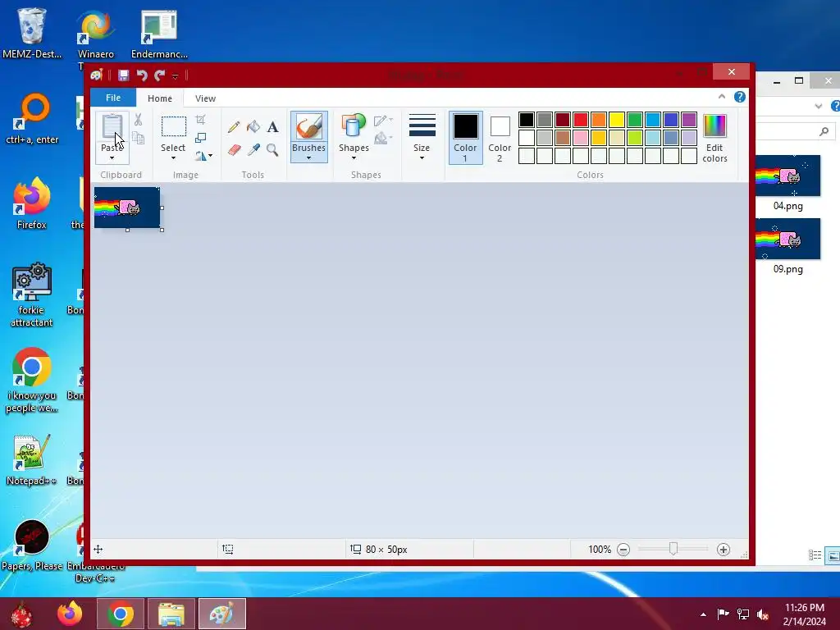The height and width of the screenshot is (630, 840).
Task: Click the Undo arrow in title bar
Action: 142,75
